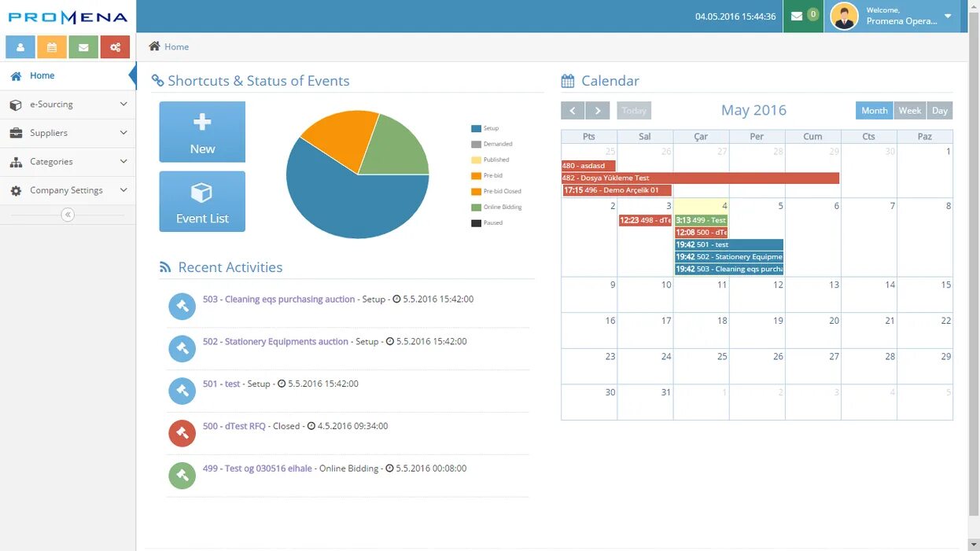Click the home icon in breadcrumb
The height and width of the screenshot is (551, 980).
(155, 46)
